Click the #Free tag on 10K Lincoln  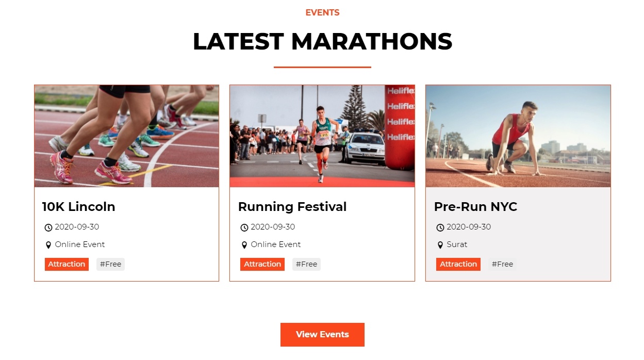(110, 264)
